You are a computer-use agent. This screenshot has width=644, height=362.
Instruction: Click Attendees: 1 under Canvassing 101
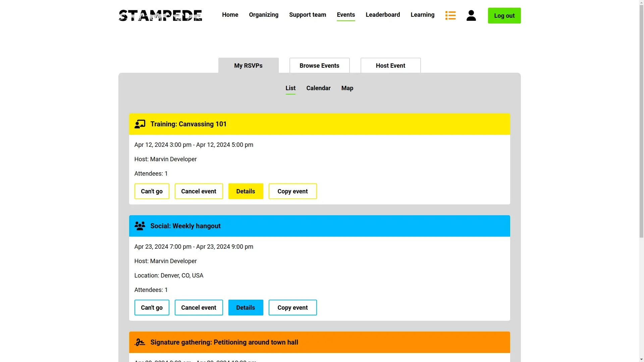pyautogui.click(x=151, y=174)
